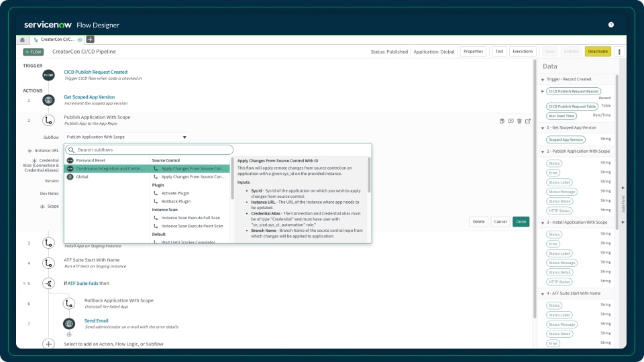This screenshot has width=644, height=362.
Task: Click the Get Scoped App Version globe icon
Action: tap(48, 100)
